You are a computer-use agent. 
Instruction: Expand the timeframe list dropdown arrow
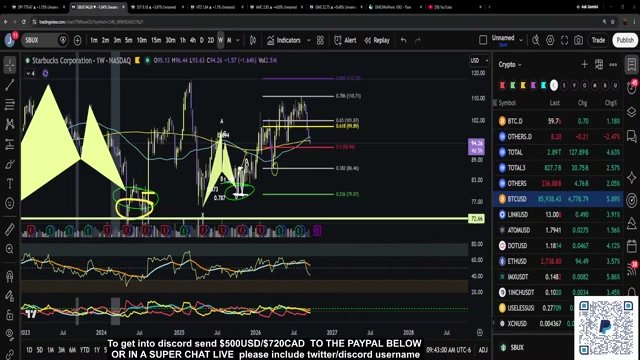click(238, 40)
